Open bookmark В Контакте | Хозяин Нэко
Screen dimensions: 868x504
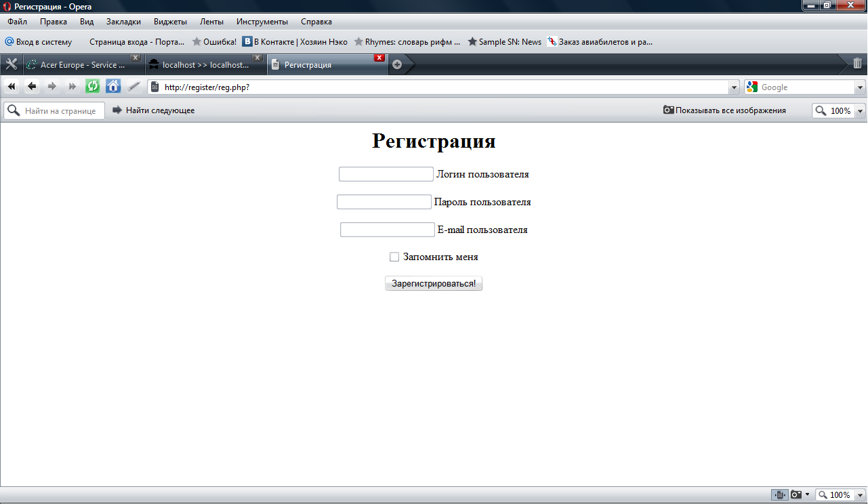(x=295, y=42)
